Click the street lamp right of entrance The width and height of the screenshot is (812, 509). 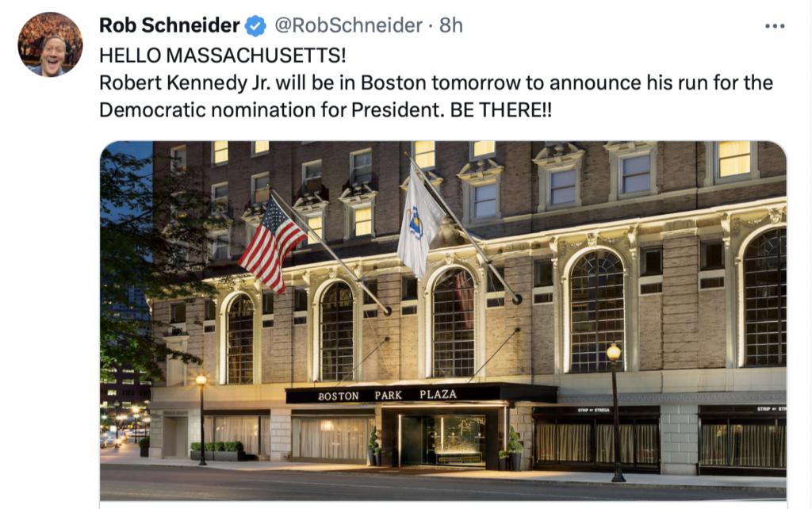[x=615, y=413]
